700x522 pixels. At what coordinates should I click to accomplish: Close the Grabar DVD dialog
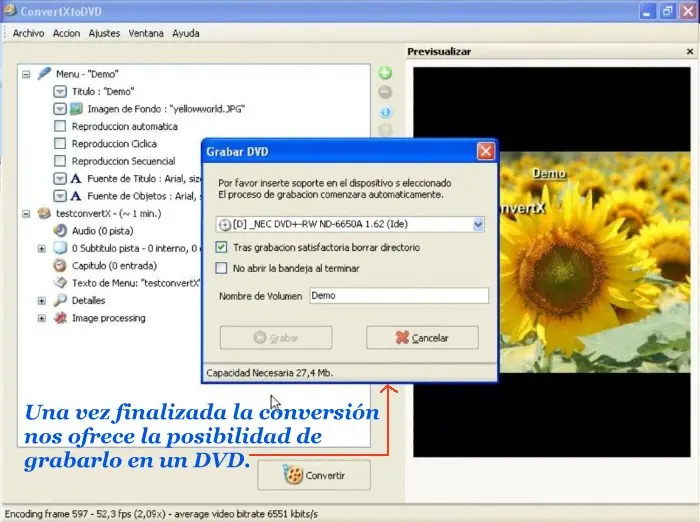tap(486, 151)
